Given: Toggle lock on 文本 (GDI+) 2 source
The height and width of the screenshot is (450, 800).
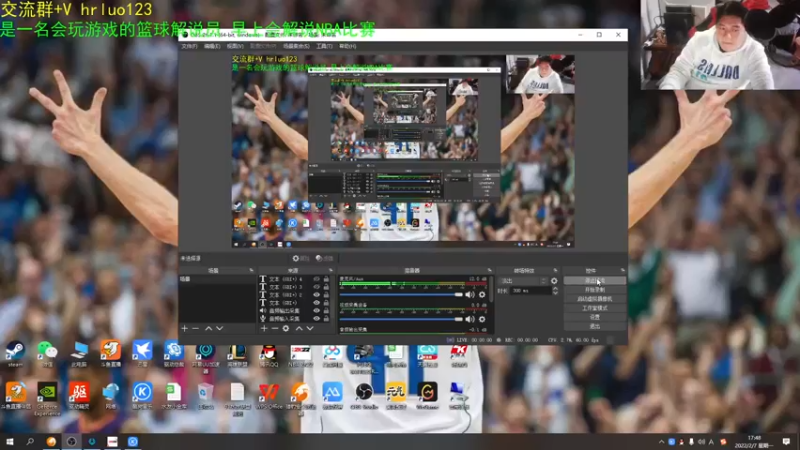Looking at the screenshot, I should tap(326, 295).
